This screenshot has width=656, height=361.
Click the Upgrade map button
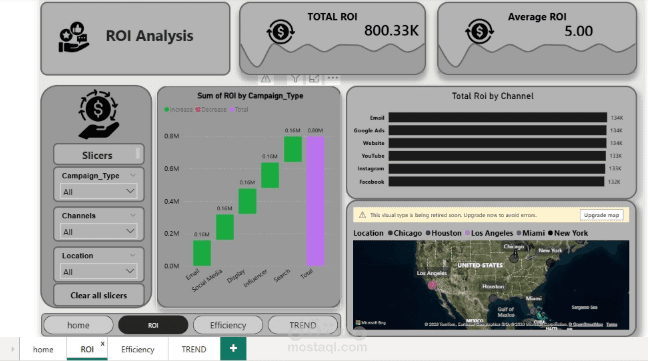(x=601, y=215)
